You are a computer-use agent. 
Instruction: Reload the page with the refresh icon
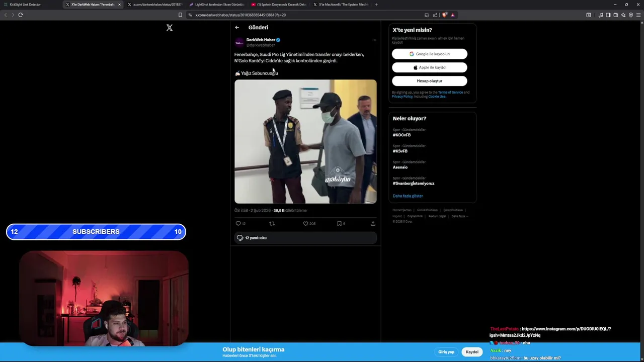(21, 15)
